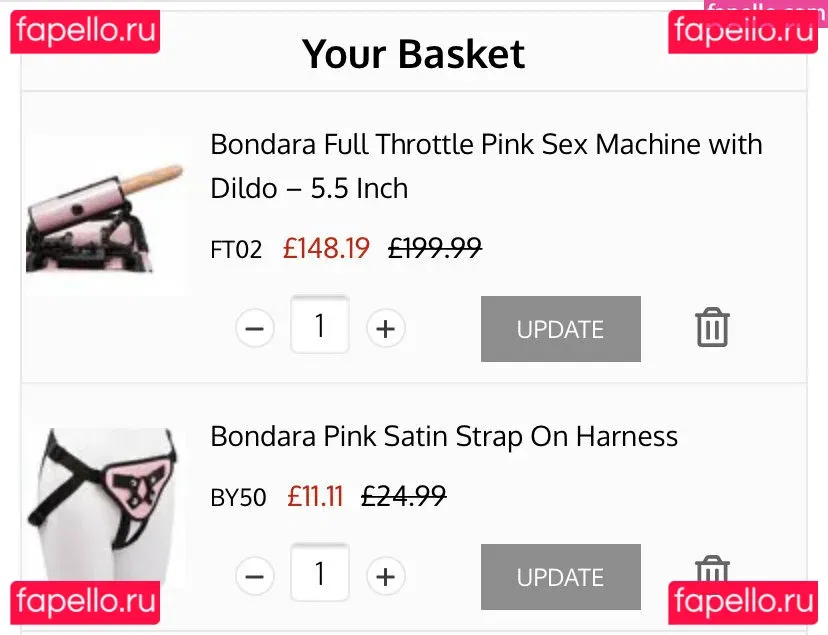Screen dimensions: 828x635
Task: Remove item BY50 using the trash icon
Action: pos(712,570)
